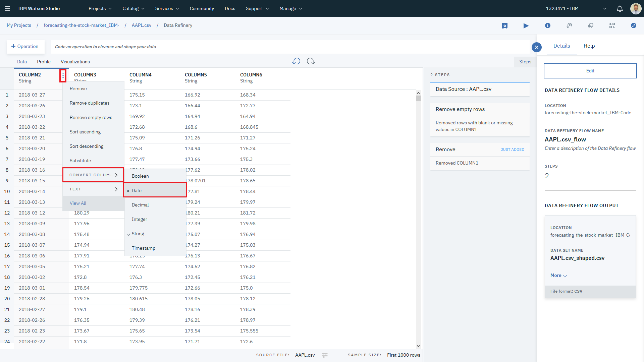644x362 pixels.
Task: Run the Data Refinery flow (play icon)
Action: tap(526, 26)
